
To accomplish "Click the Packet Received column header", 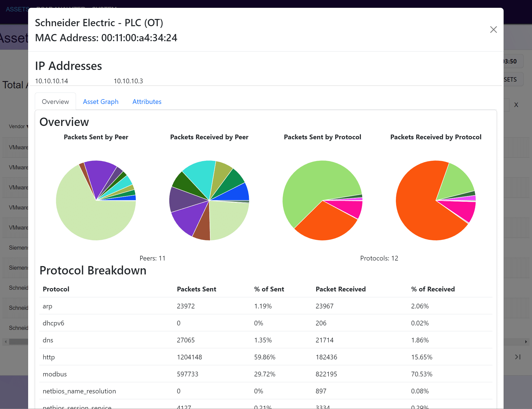I will pyautogui.click(x=340, y=289).
